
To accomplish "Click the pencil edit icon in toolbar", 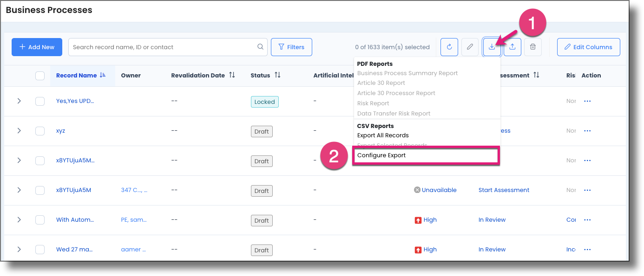I will click(x=470, y=47).
